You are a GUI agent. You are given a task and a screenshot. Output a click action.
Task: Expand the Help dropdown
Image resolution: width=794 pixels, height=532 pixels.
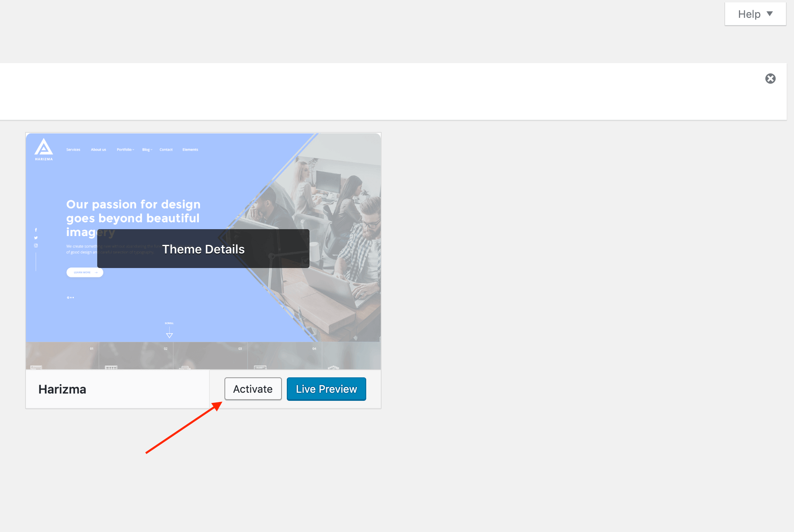pyautogui.click(x=755, y=14)
